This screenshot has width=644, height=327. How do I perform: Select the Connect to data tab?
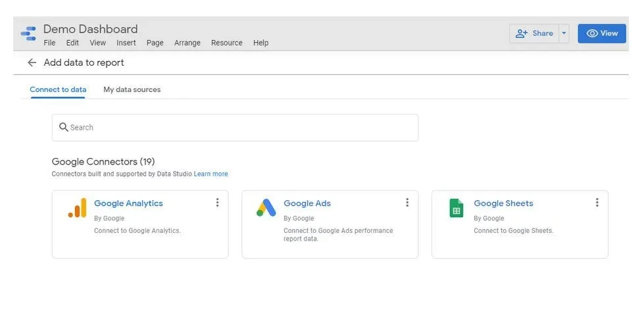pos(58,89)
